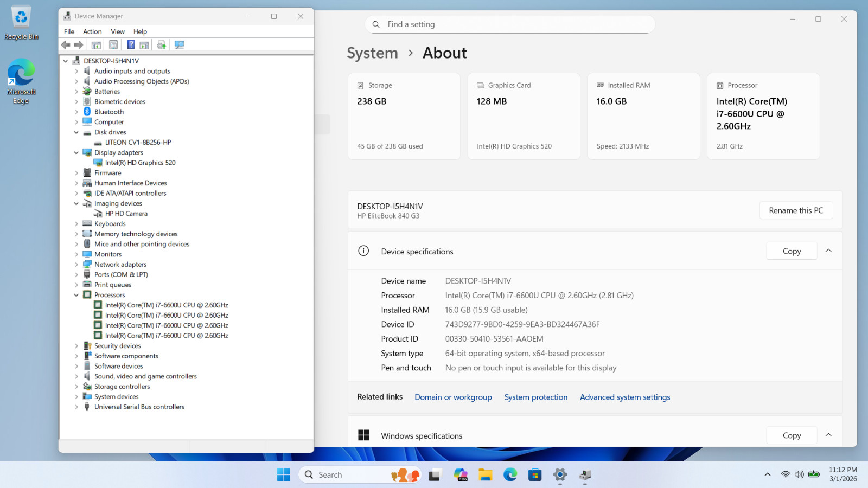The height and width of the screenshot is (488, 868).
Task: Open Microsoft Store from the taskbar
Action: (x=535, y=475)
